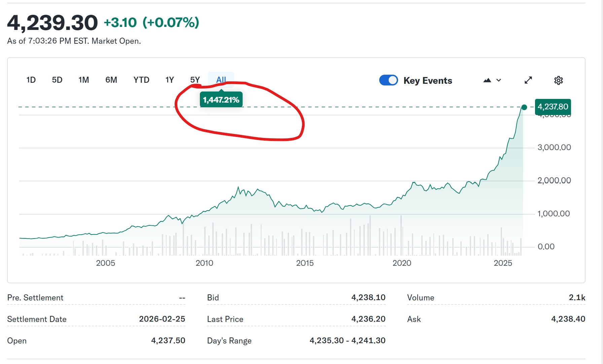Click the Pre. Settlement label
The image size is (603, 364).
point(35,298)
